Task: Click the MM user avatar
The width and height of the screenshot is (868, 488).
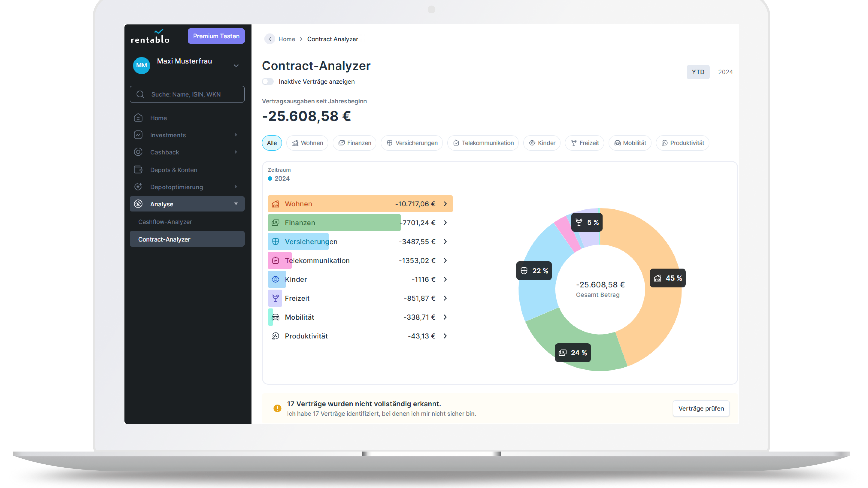Action: [x=142, y=65]
